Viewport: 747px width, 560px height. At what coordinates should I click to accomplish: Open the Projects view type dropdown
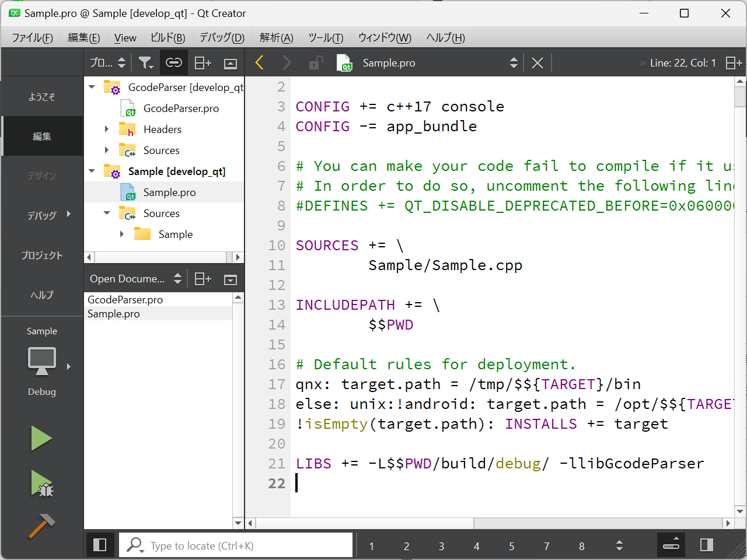click(108, 62)
